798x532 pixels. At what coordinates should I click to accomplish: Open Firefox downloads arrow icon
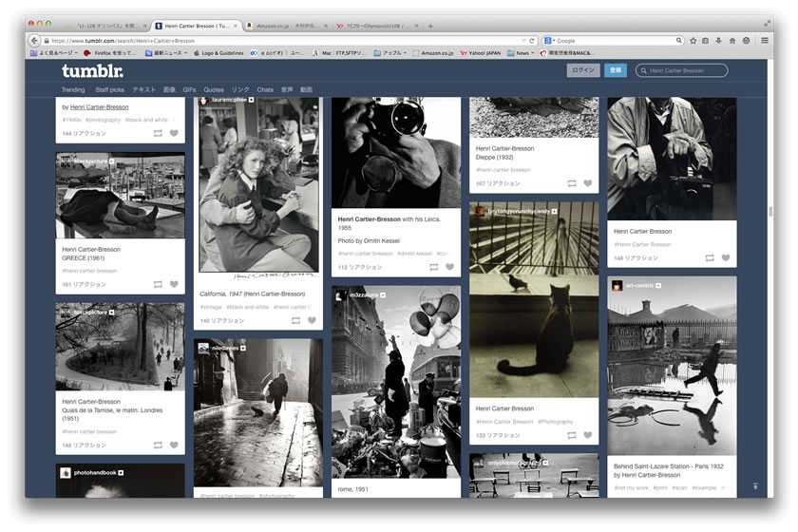coord(718,41)
